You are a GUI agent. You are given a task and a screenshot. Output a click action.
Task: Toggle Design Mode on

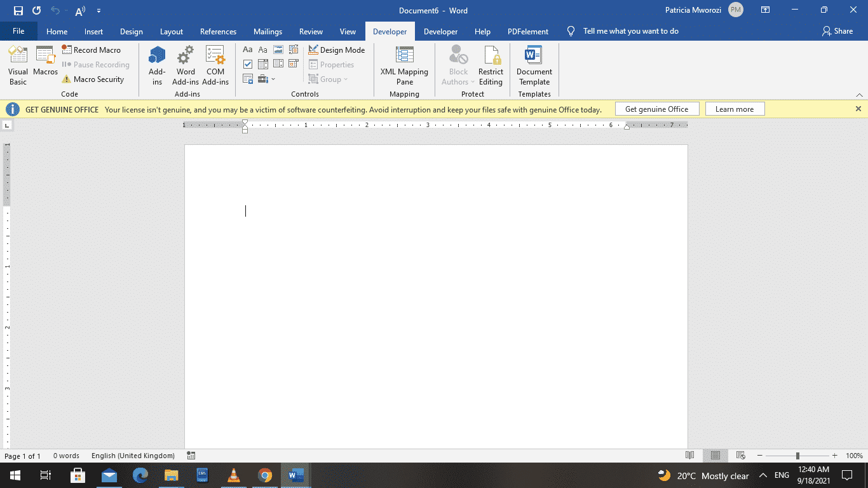tap(337, 50)
